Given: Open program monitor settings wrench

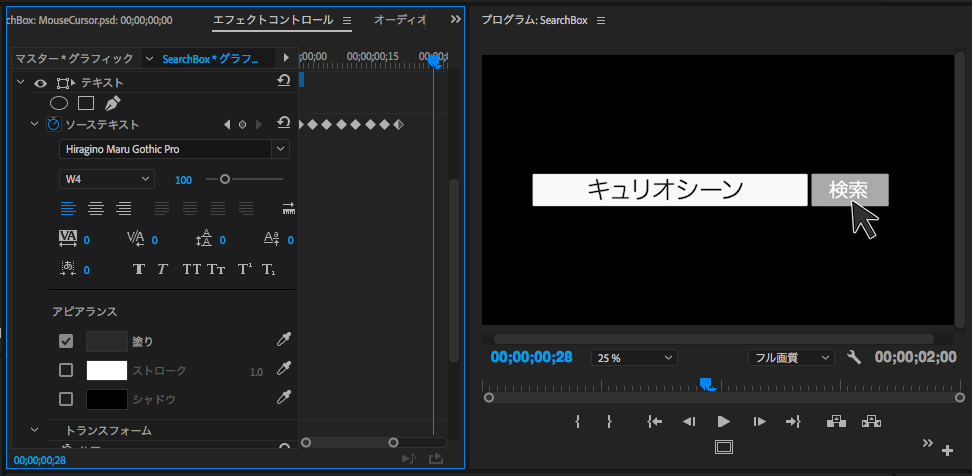Looking at the screenshot, I should click(x=854, y=357).
